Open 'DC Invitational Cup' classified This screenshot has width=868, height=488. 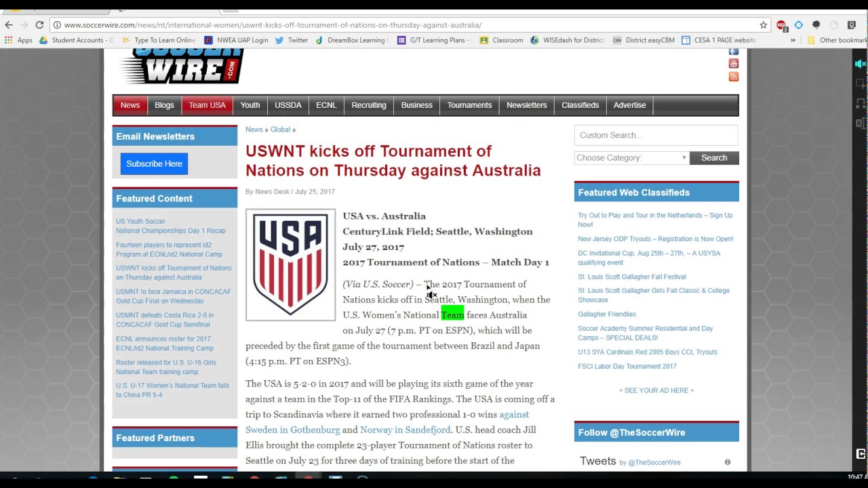649,258
